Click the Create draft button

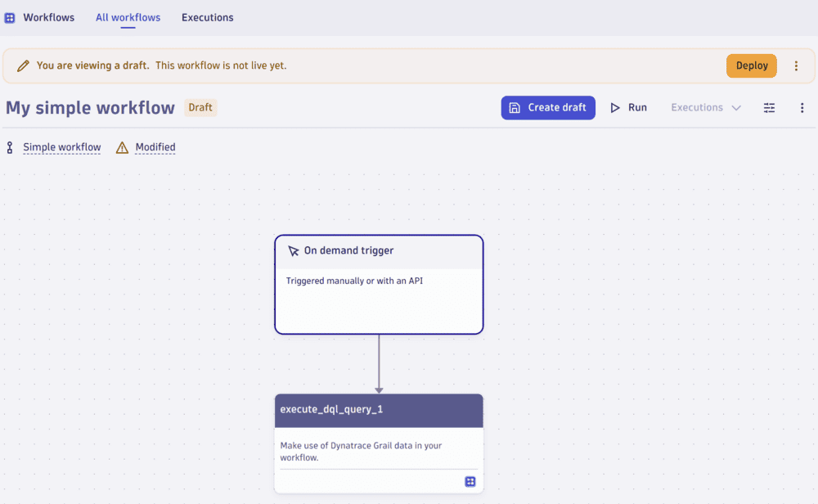pos(548,107)
